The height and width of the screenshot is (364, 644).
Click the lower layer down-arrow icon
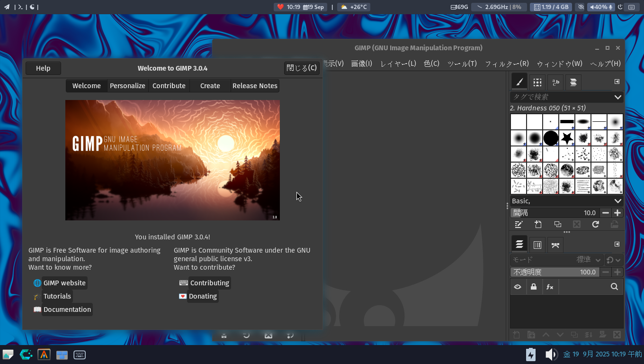click(560, 335)
